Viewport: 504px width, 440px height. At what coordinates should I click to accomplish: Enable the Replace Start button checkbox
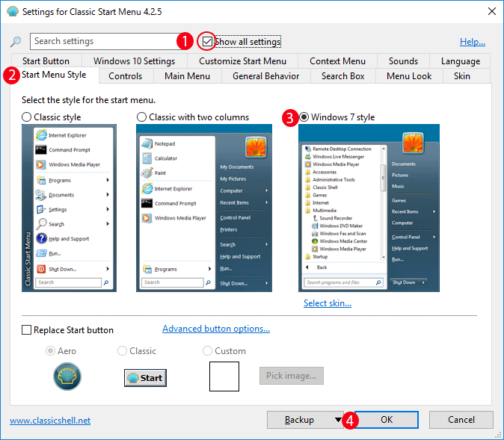click(26, 330)
